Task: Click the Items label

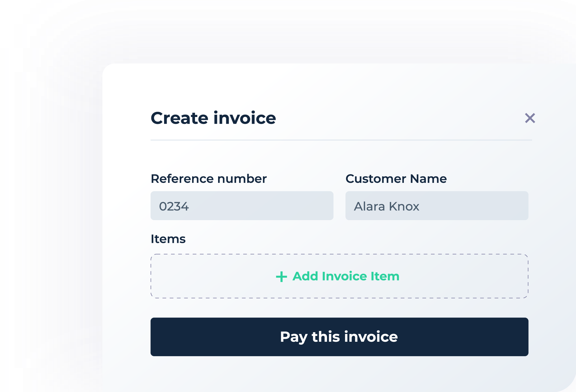Action: click(168, 239)
